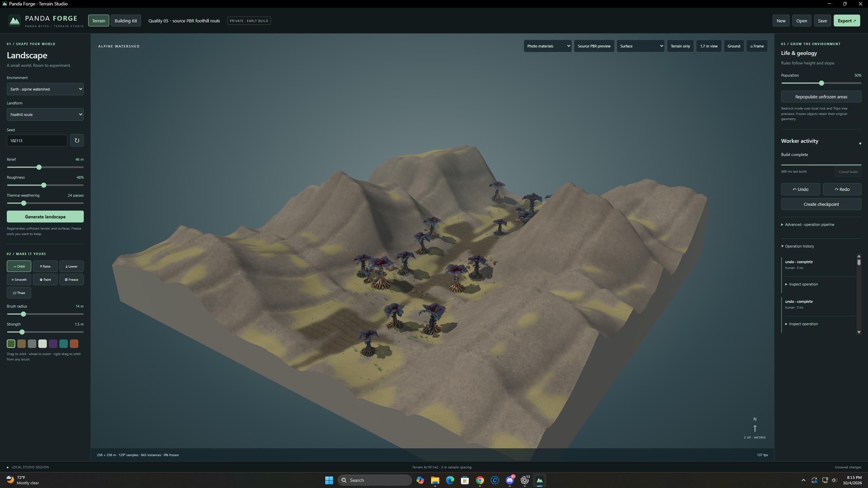Toggle the 1.7 m view mode

(709, 46)
